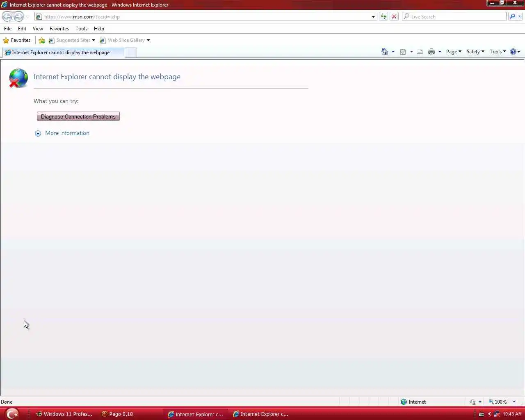Click Diagnose Connection Problems button
The width and height of the screenshot is (525, 420).
[78, 116]
